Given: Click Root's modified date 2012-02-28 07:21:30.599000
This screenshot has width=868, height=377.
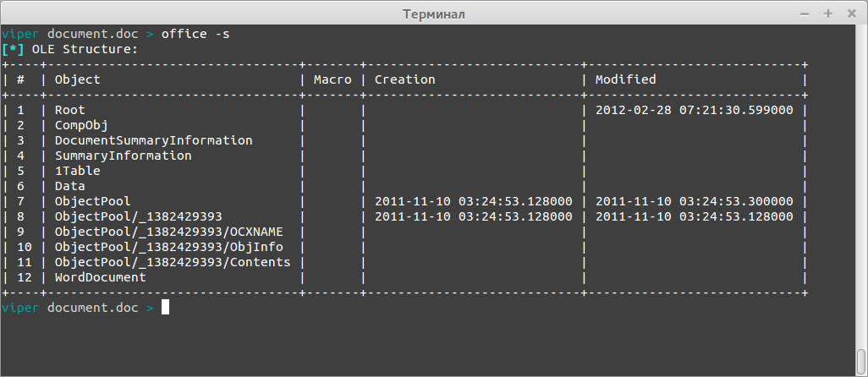Looking at the screenshot, I should (695, 110).
